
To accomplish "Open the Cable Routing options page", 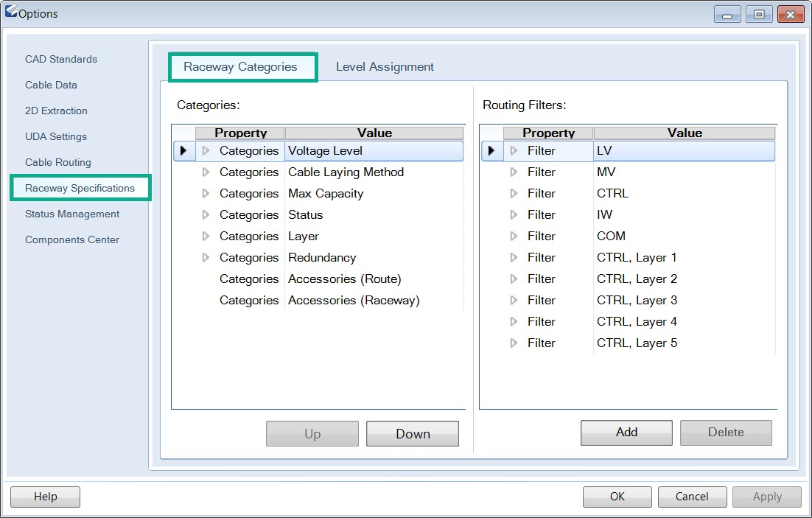I will point(58,163).
